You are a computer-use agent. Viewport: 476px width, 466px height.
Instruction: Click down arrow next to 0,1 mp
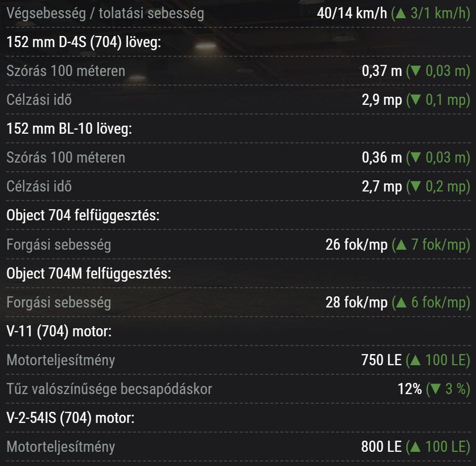pos(416,100)
